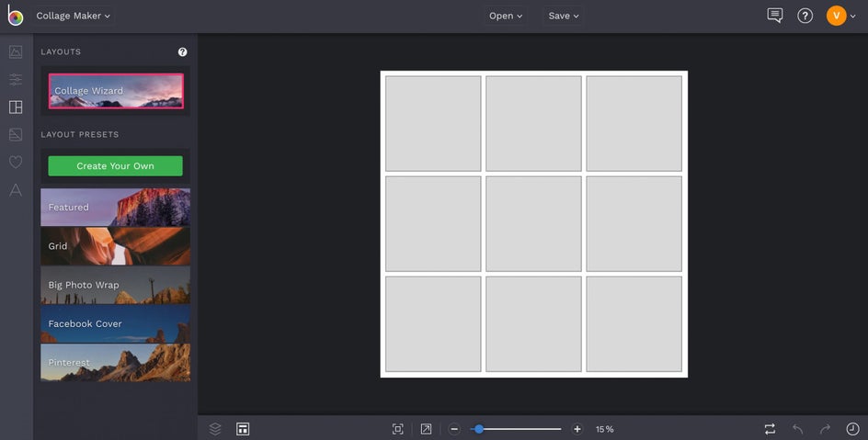
Task: Expand the Pinterest layout presets
Action: 115,363
